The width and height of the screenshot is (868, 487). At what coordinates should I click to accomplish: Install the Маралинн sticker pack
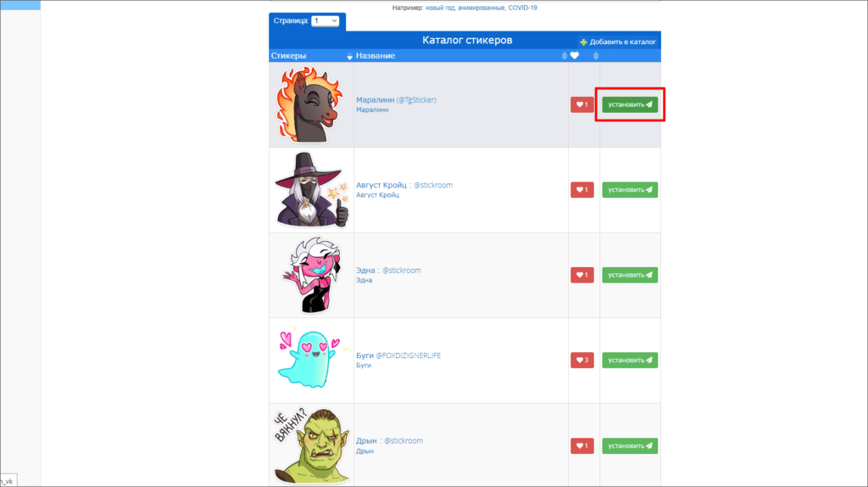tap(630, 104)
